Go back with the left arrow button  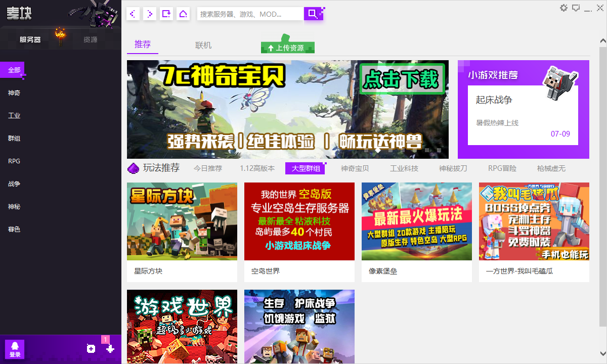(x=133, y=14)
